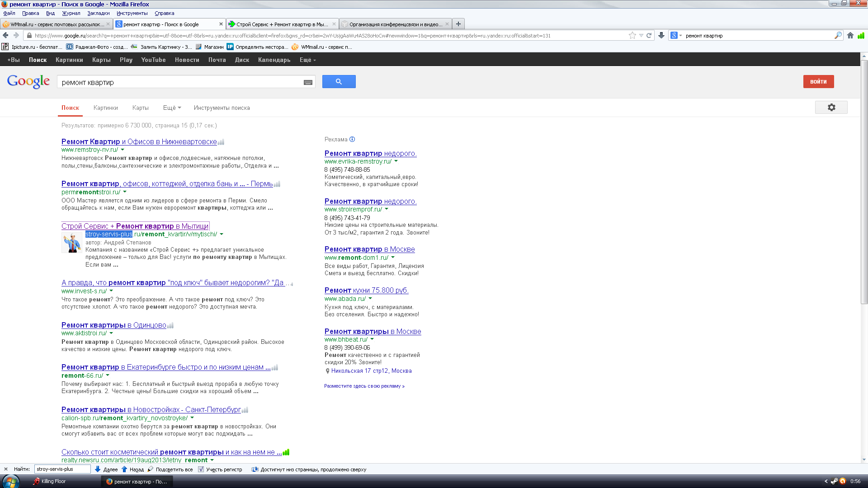868x488 pixels.
Task: Open search engine selector dropdown
Action: pyautogui.click(x=676, y=35)
